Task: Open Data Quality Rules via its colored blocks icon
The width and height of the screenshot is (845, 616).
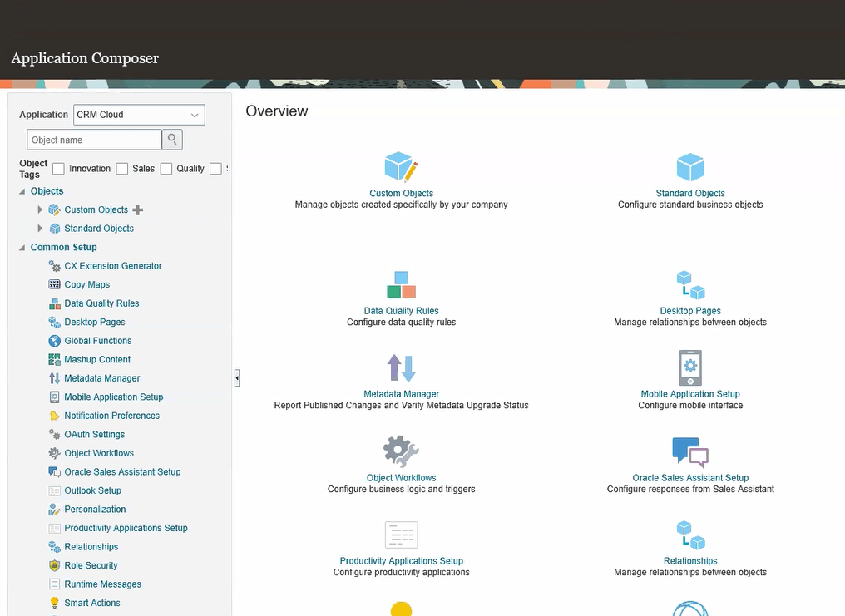Action: [x=401, y=285]
